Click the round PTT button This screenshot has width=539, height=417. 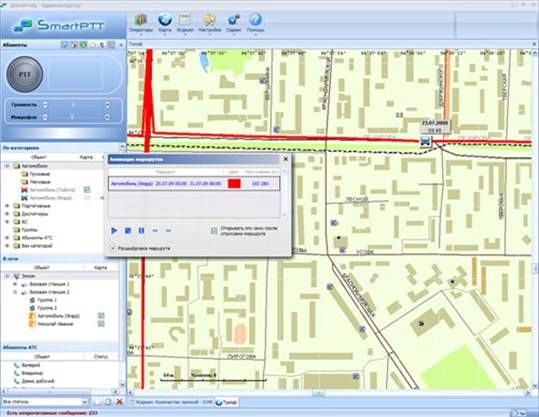click(25, 74)
